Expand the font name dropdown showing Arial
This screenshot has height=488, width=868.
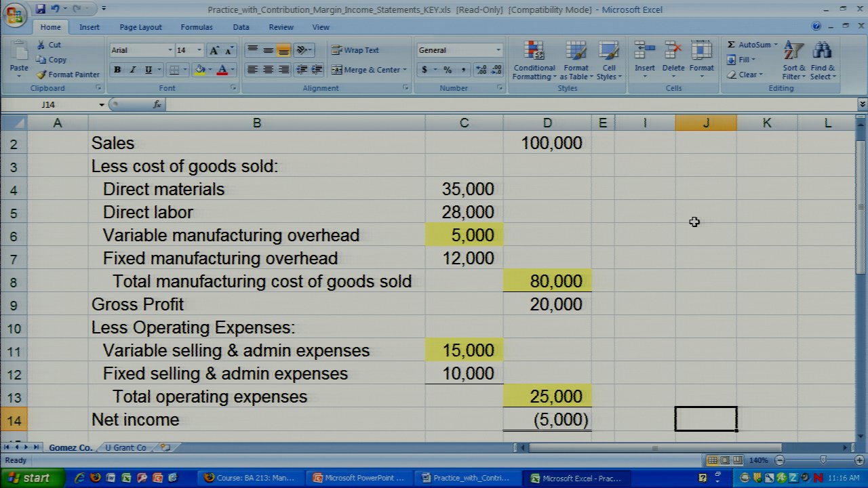(x=170, y=50)
